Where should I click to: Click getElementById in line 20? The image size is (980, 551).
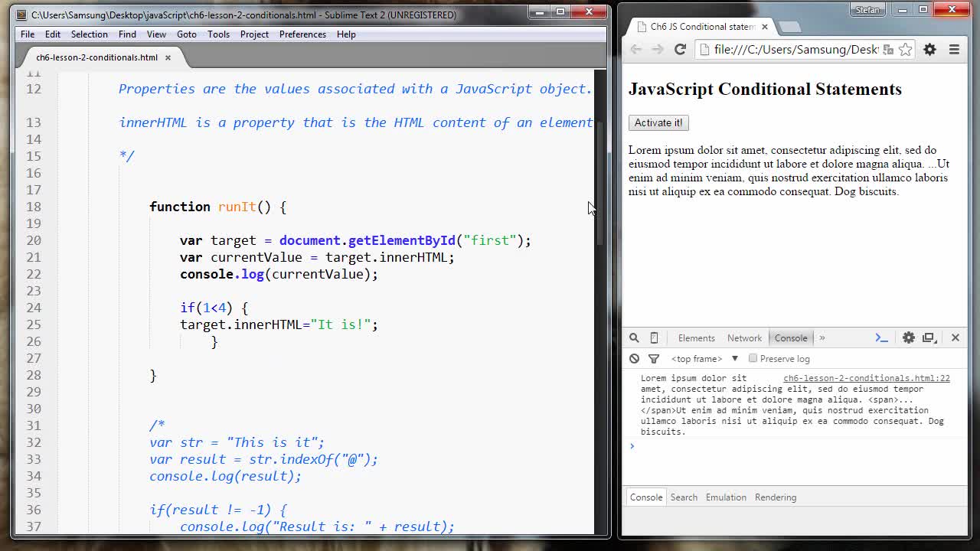402,240
